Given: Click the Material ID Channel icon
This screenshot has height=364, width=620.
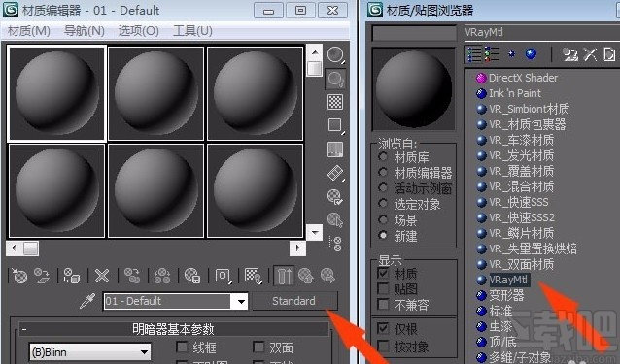Looking at the screenshot, I should [223, 276].
